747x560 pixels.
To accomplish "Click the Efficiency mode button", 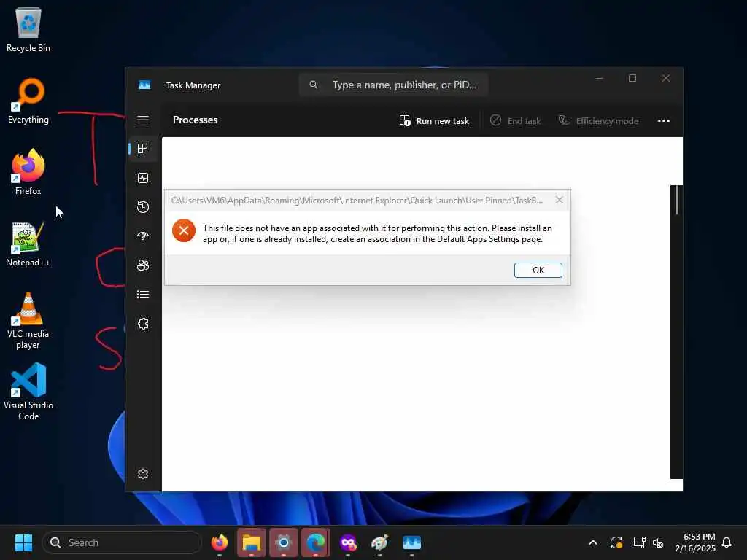I will click(598, 121).
